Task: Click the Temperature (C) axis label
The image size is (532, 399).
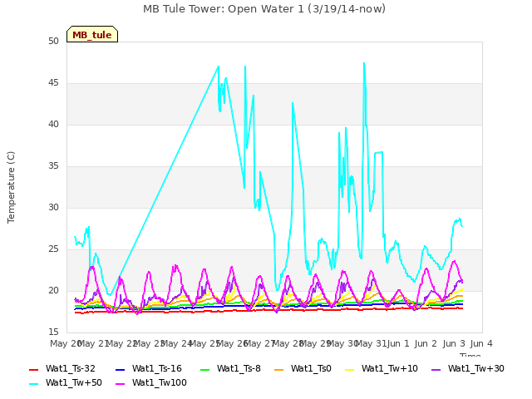Action: point(11,187)
